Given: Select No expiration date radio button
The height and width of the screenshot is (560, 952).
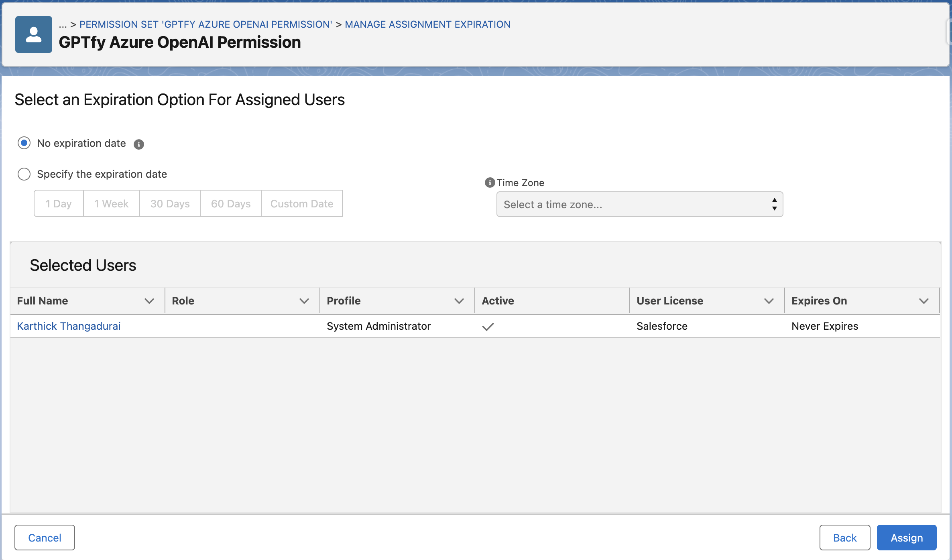Looking at the screenshot, I should pyautogui.click(x=24, y=143).
